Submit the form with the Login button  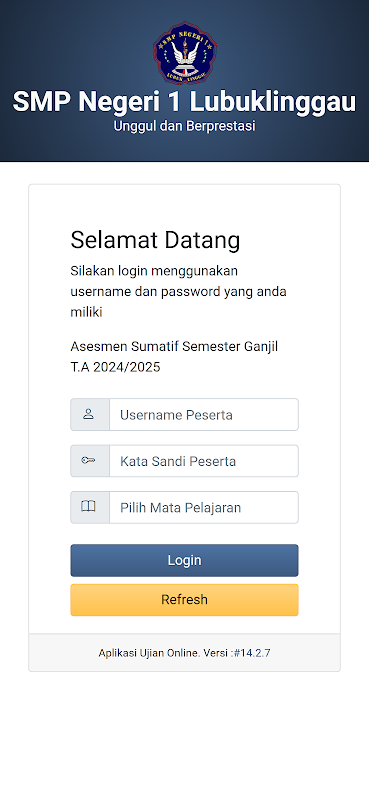click(184, 560)
